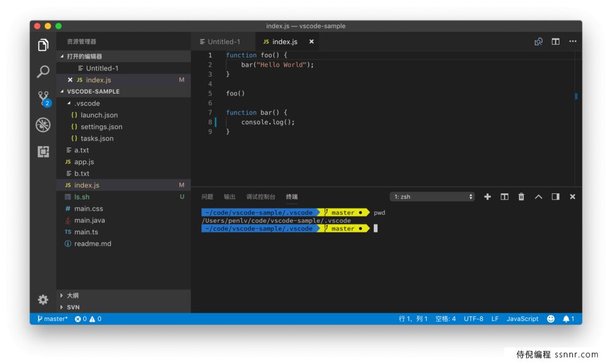The image size is (612, 364).
Task: Select index.js in the VSCODE-SAMPLE tree
Action: coord(124,185)
